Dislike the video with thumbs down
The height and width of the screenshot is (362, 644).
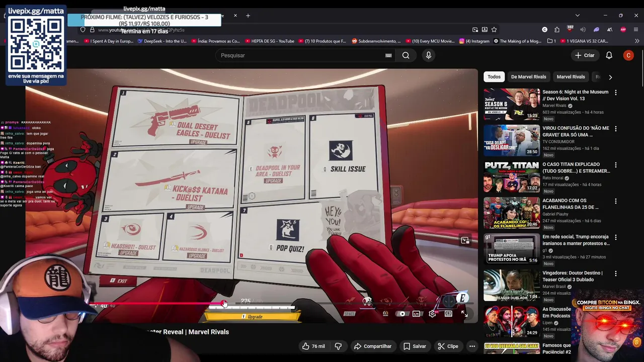[338, 346]
